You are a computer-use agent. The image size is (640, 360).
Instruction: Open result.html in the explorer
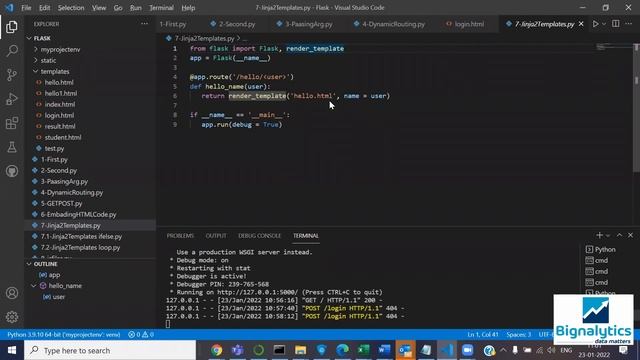click(x=60, y=127)
